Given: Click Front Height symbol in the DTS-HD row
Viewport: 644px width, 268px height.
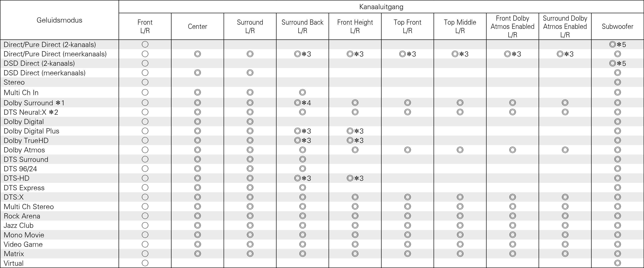Looking at the screenshot, I should [355, 178].
